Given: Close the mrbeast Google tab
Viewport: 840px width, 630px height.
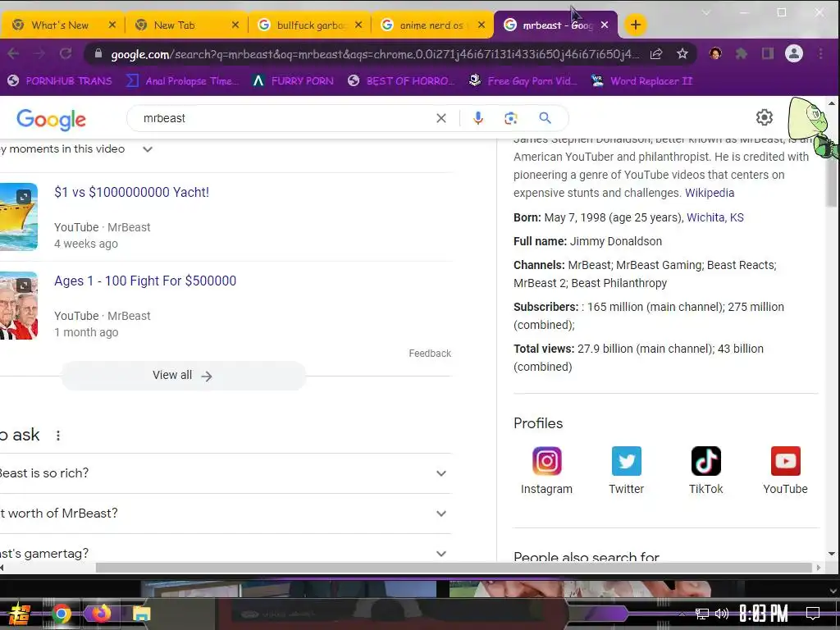Looking at the screenshot, I should pos(605,25).
